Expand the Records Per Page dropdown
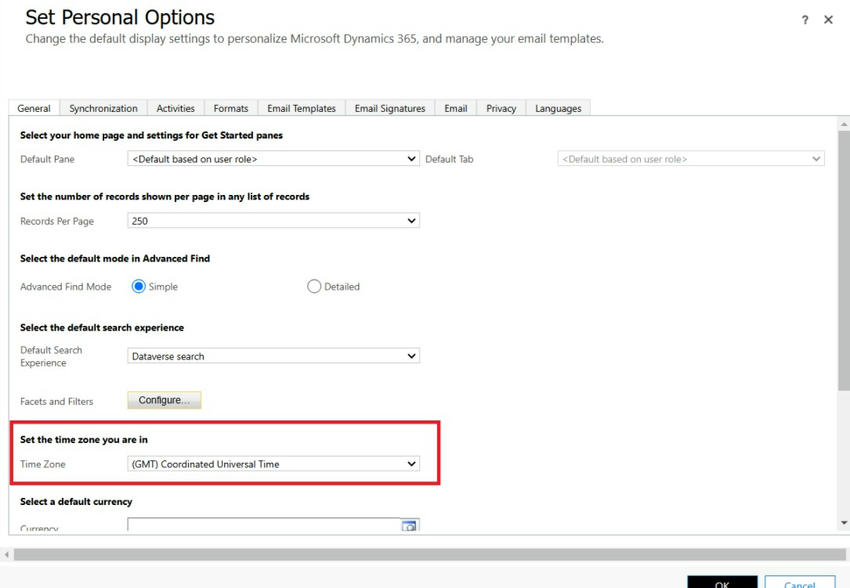Viewport: 850px width, 588px height. click(x=271, y=220)
